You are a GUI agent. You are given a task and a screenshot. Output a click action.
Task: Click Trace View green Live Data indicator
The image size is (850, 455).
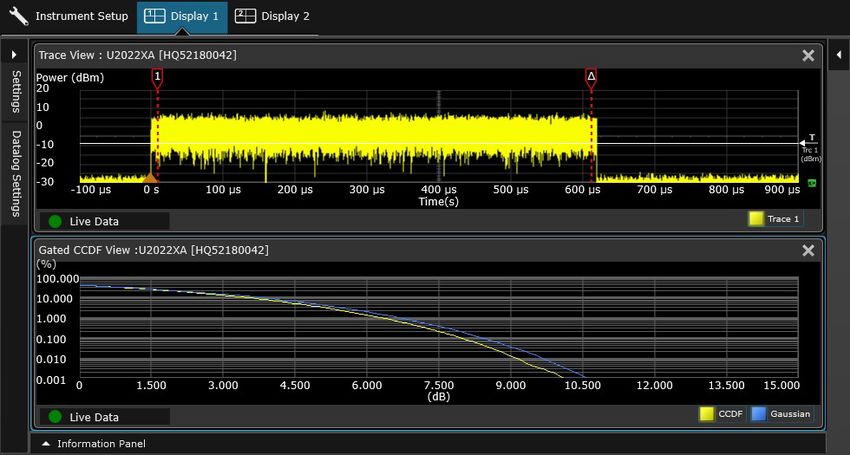pos(55,221)
